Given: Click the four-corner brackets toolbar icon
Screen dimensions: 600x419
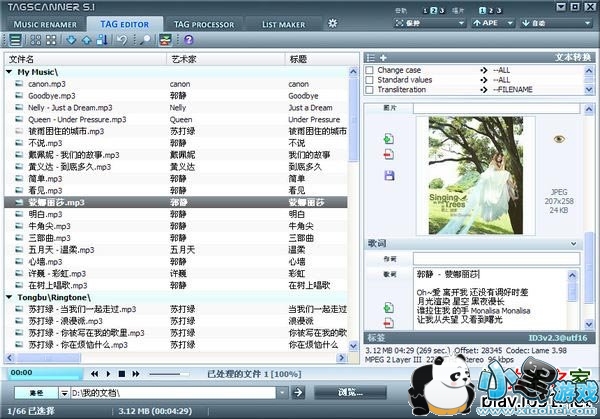Looking at the screenshot, I should click(51, 40).
